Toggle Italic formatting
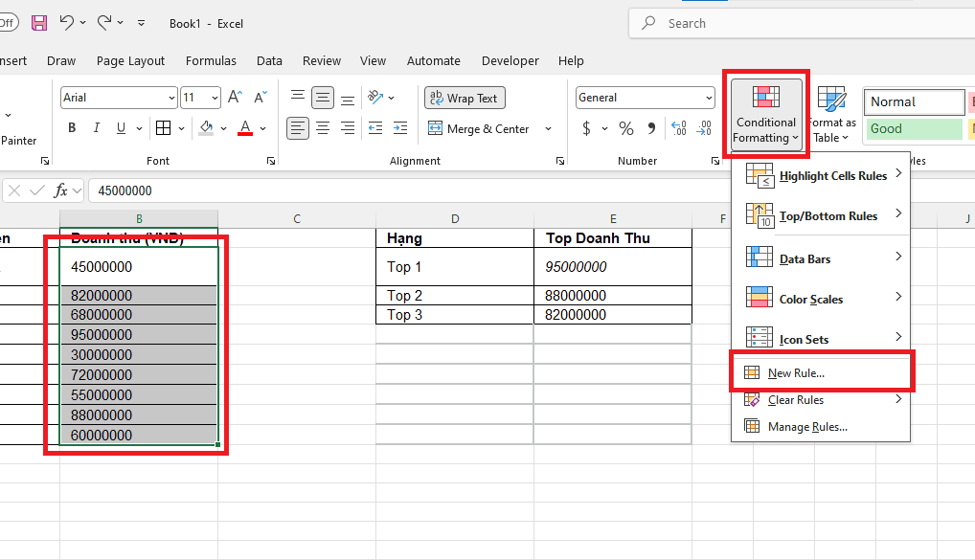The height and width of the screenshot is (560, 975). [x=97, y=128]
